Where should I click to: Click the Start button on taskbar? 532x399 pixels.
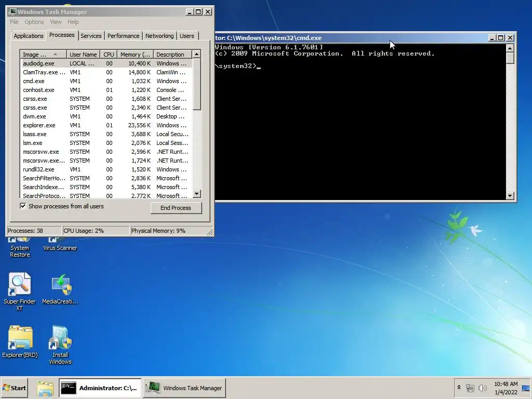pyautogui.click(x=14, y=388)
